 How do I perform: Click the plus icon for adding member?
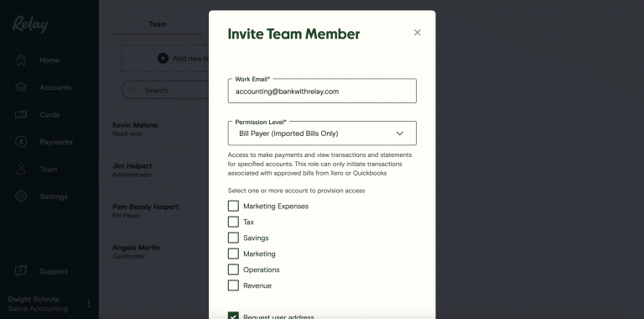click(x=163, y=59)
